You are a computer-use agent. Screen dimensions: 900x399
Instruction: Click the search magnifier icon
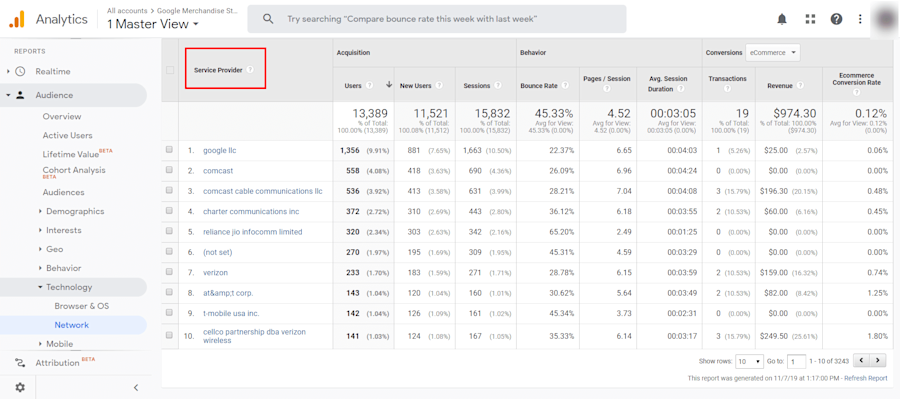coord(267,19)
